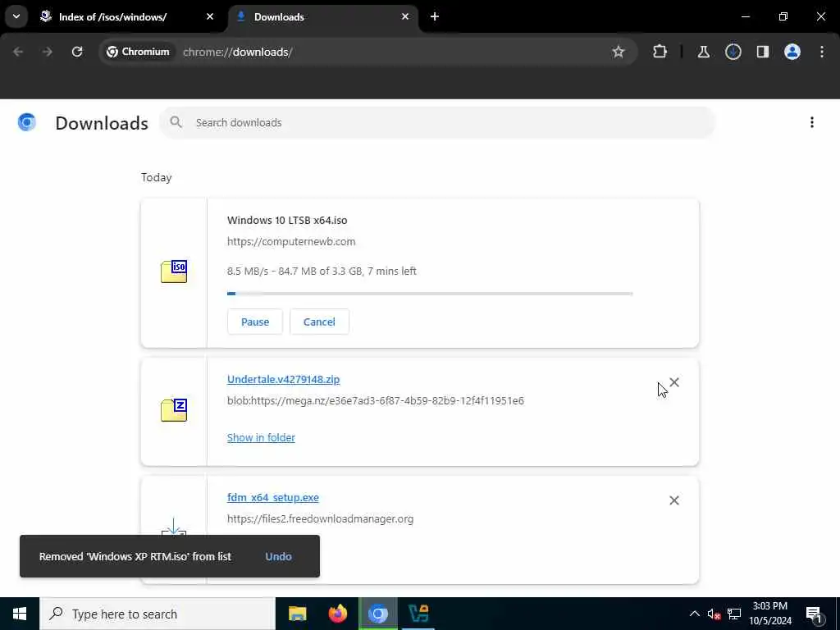Click the taskbar Type here to search box

[x=157, y=614]
